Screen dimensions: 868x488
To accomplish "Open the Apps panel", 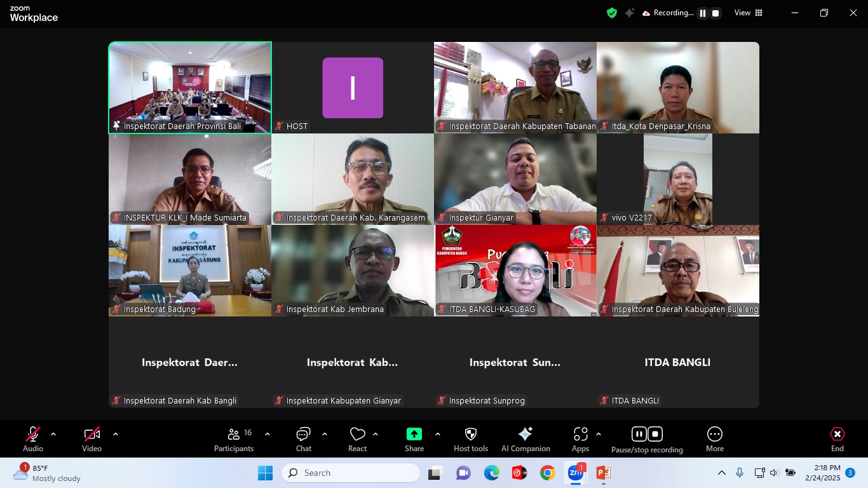I will point(580,440).
